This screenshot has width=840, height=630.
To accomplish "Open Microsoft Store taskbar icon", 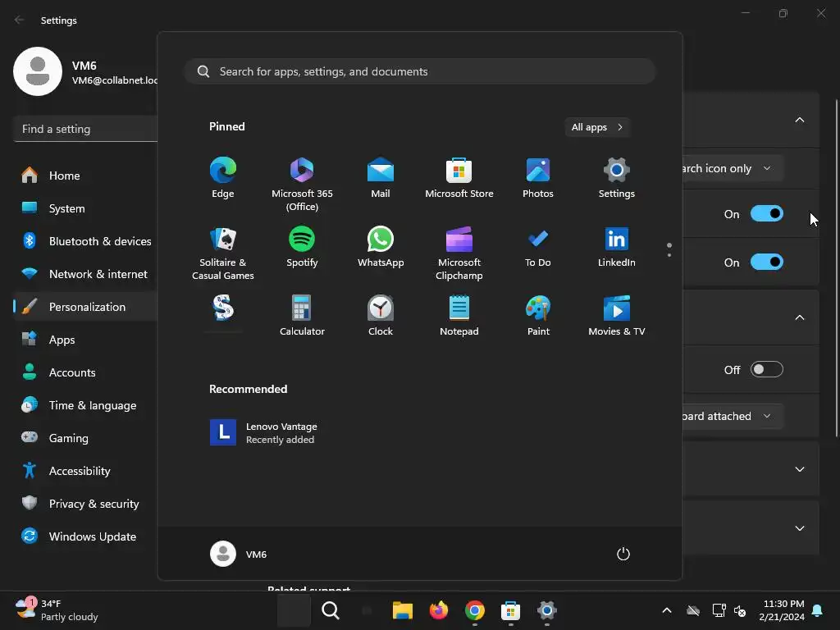I will (x=510, y=610).
